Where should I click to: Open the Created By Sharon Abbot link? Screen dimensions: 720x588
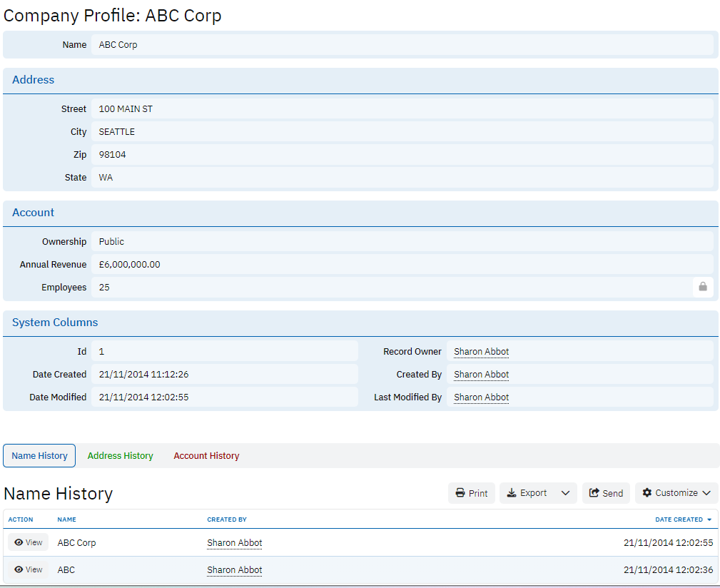pos(481,375)
